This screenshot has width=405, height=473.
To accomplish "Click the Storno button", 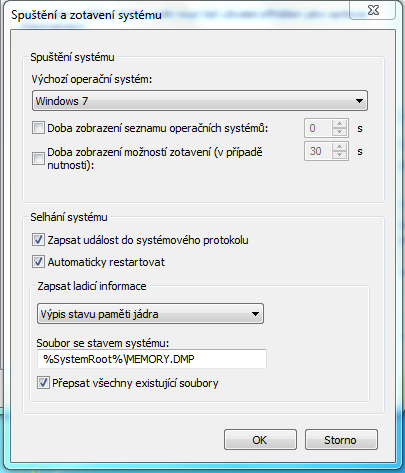I will [x=341, y=440].
